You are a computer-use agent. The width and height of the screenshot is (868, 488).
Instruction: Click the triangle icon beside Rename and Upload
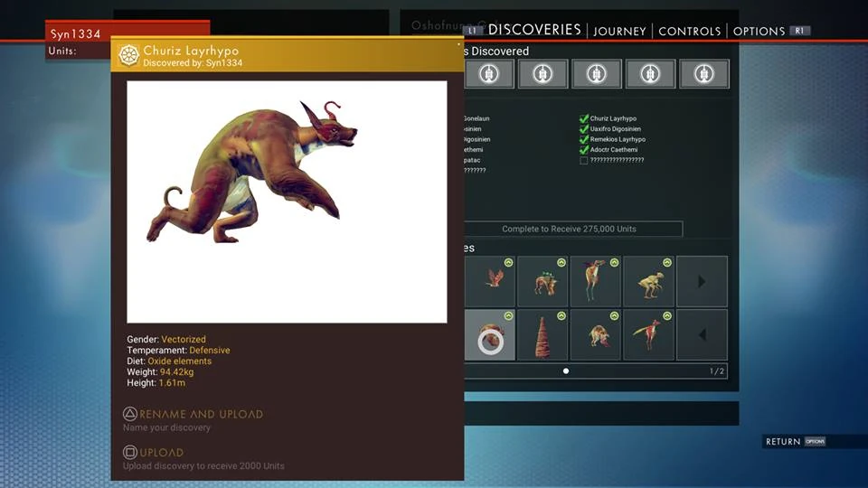(129, 414)
